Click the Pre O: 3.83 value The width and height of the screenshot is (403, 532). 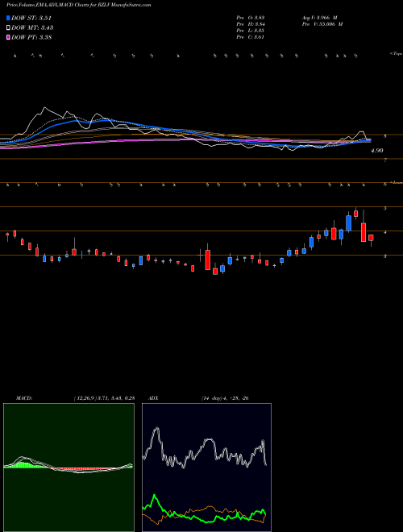point(251,17)
